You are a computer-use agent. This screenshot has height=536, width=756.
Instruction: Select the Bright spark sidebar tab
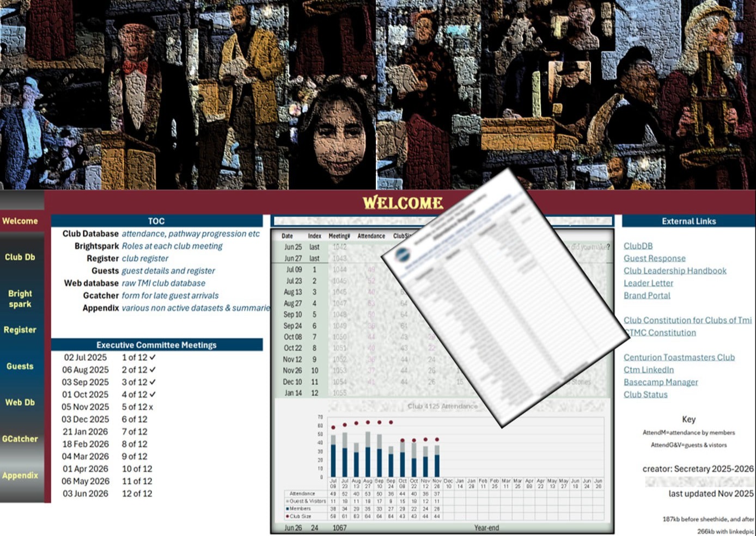pos(20,299)
